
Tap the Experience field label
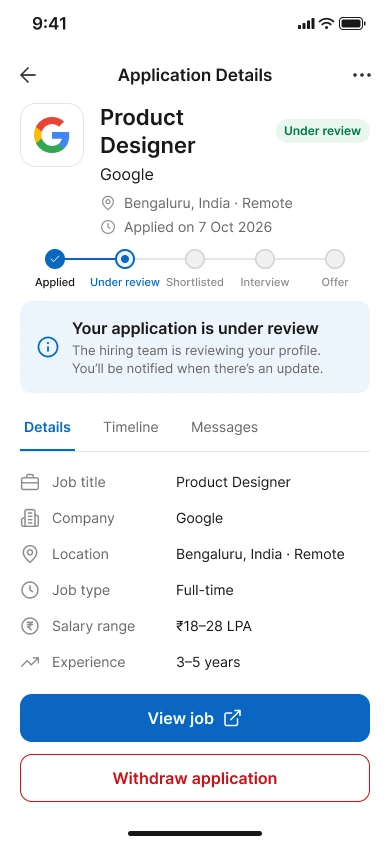coord(89,663)
